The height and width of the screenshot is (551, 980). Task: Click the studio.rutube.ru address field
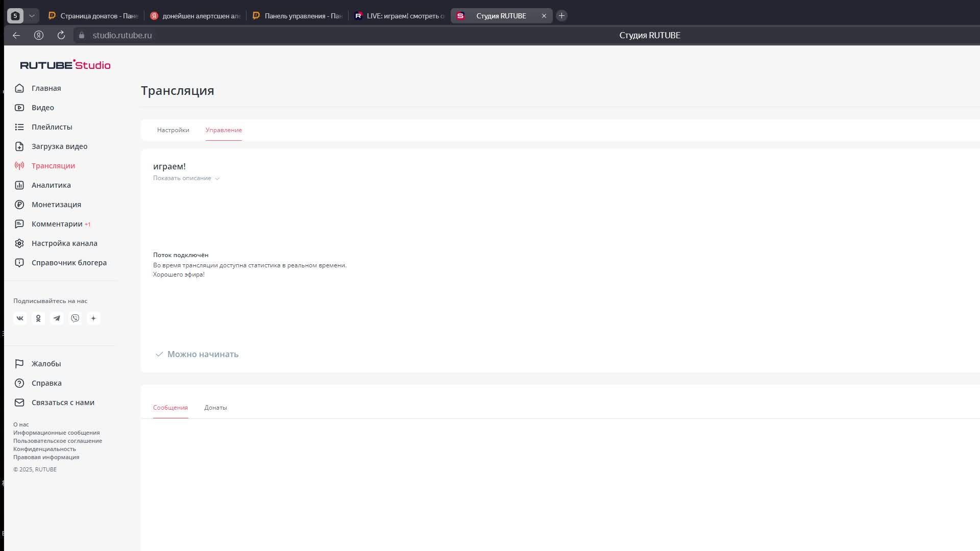pos(122,35)
